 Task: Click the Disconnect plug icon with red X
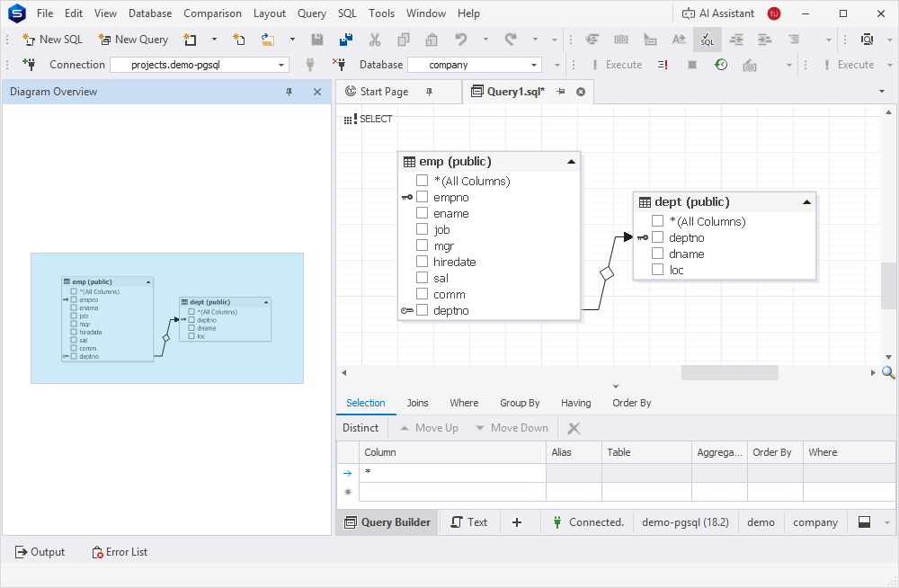[339, 65]
